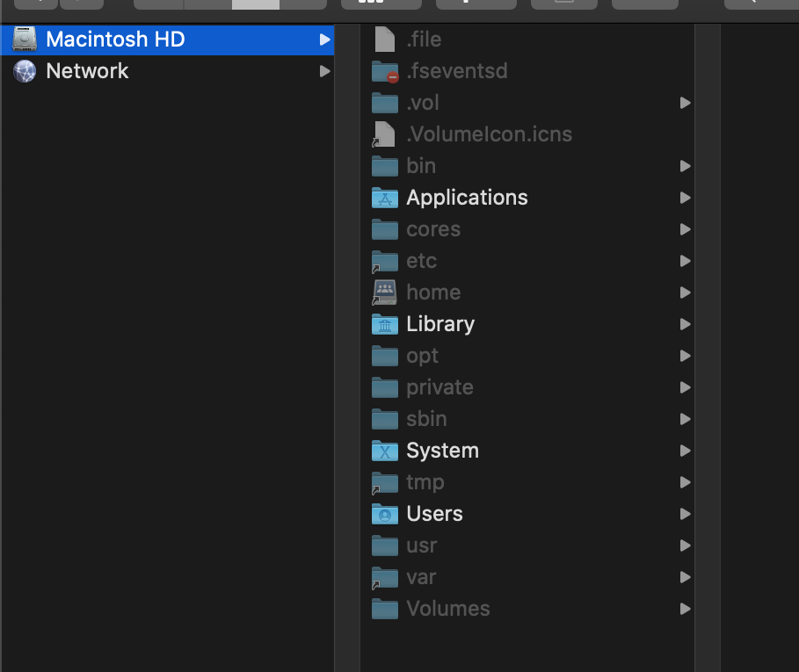
Task: Expand arrow beside Network
Action: pyautogui.click(x=324, y=71)
